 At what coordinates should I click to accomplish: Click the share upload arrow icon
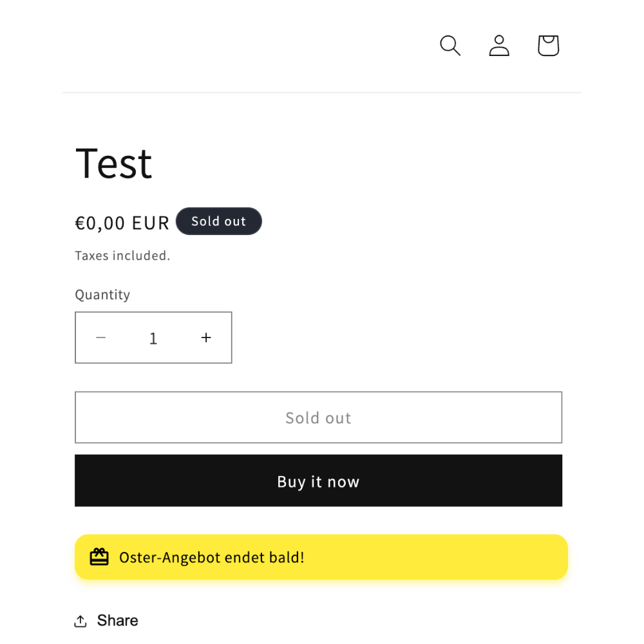pos(80,621)
